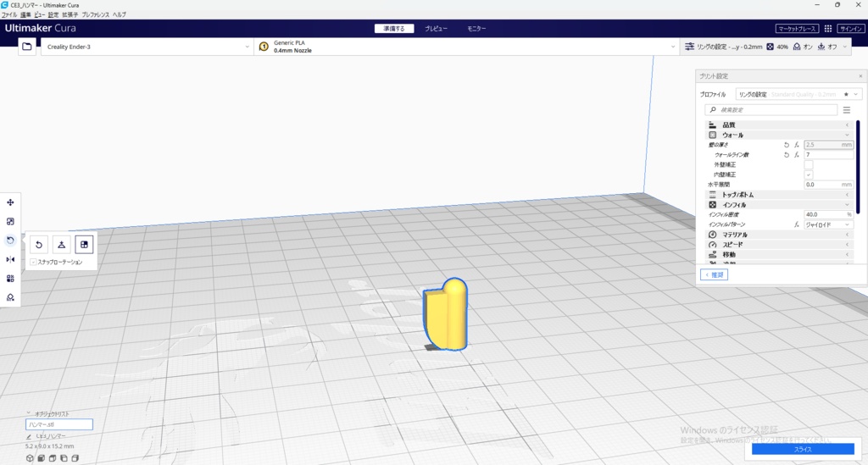
Task: Click the top view cube icon
Action: click(x=53, y=458)
